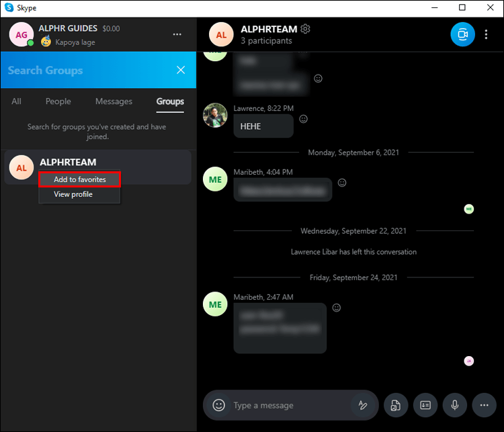Switch to the Messages search tab
This screenshot has height=432, width=504.
(x=114, y=101)
